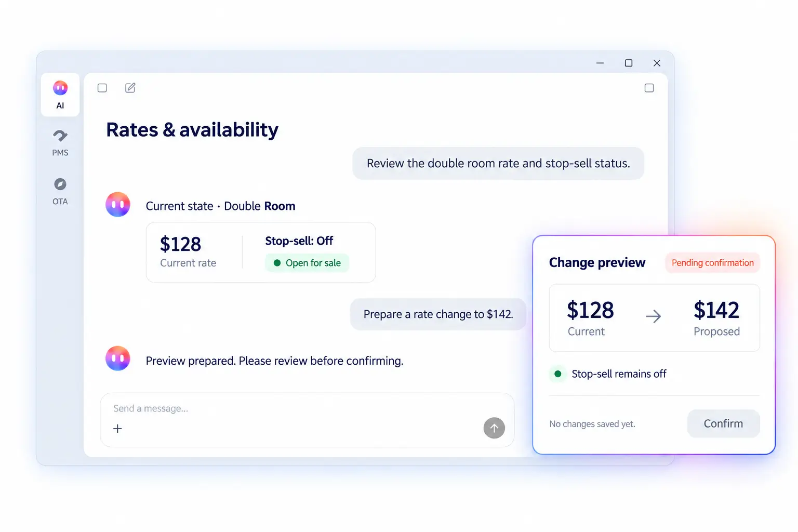Click the 'Preview prepared. Please review' reply

pyautogui.click(x=274, y=361)
